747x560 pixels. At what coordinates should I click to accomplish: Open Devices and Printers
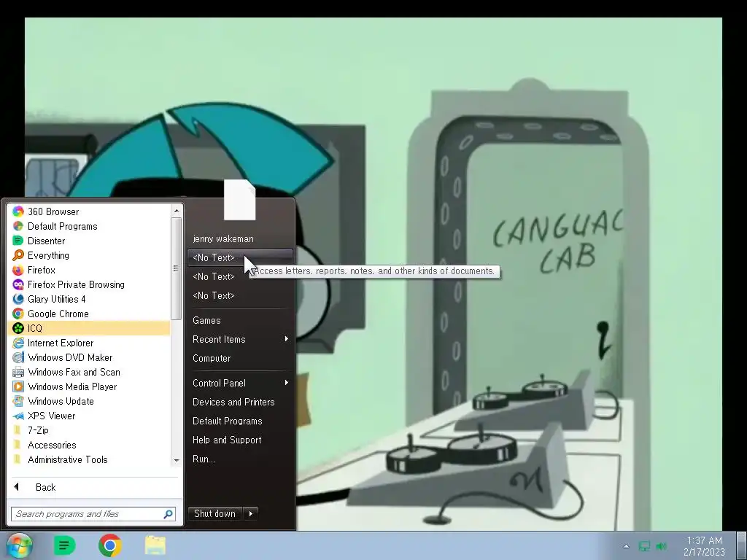click(239, 402)
